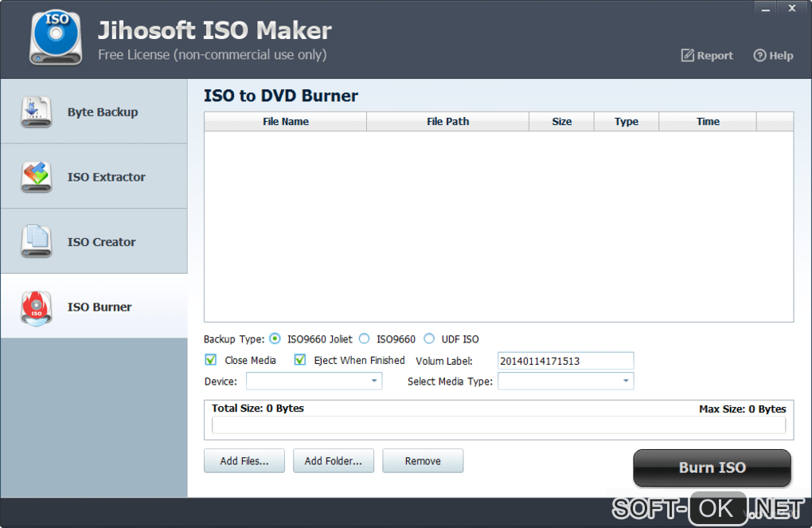Click the Add Files... button
Screen dimensions: 812x528
coord(244,460)
